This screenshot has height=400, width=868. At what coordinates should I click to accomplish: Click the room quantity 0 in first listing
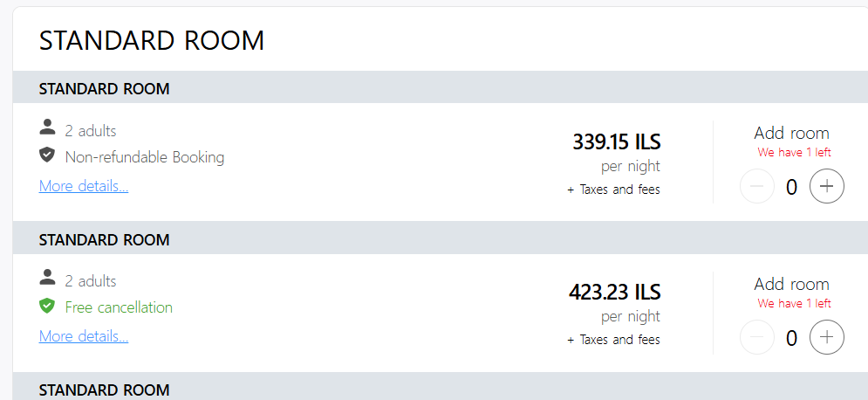(791, 187)
